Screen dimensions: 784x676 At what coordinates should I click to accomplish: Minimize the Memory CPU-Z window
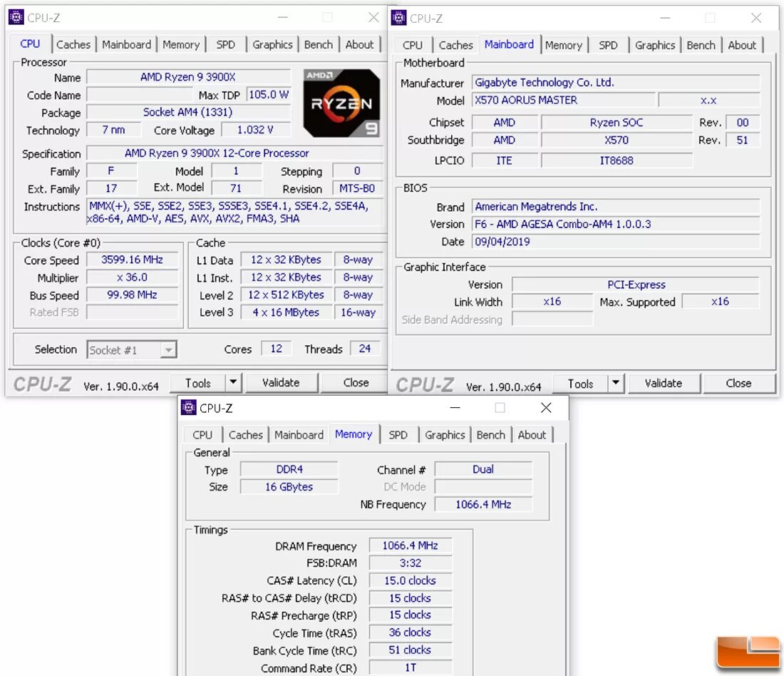tap(455, 408)
